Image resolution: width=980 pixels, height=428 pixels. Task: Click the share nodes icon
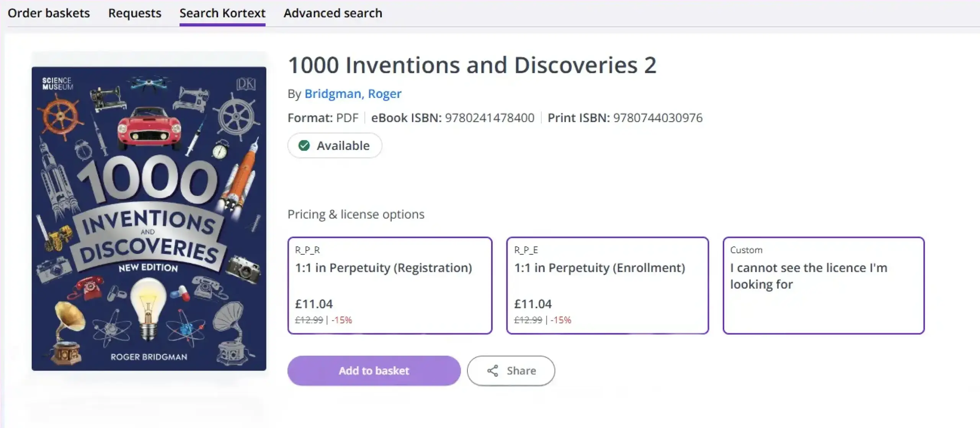[x=493, y=371]
